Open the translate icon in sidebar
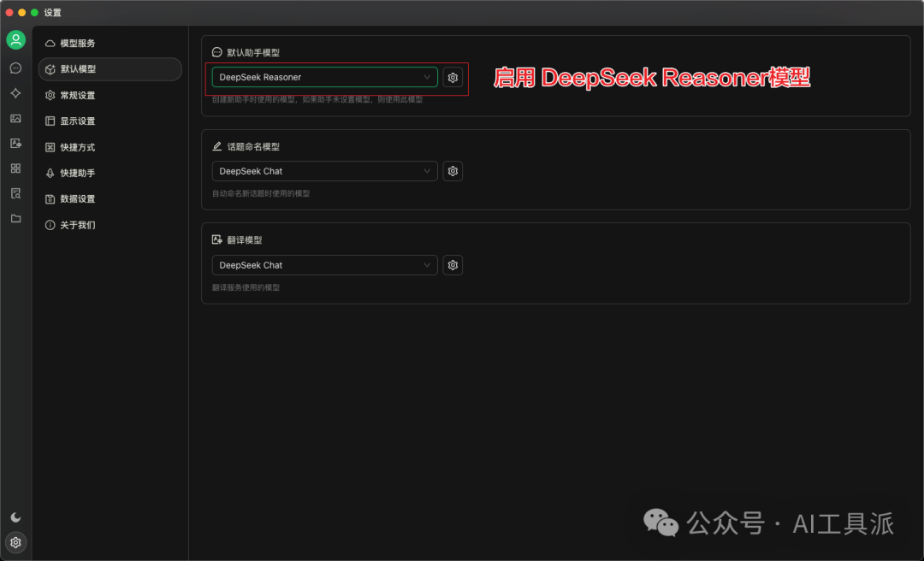Image resolution: width=924 pixels, height=561 pixels. [16, 143]
